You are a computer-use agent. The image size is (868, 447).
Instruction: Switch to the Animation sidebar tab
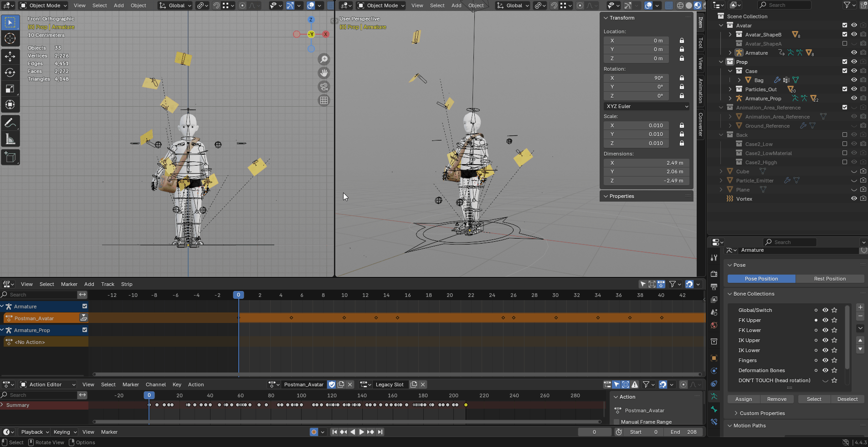click(x=701, y=90)
